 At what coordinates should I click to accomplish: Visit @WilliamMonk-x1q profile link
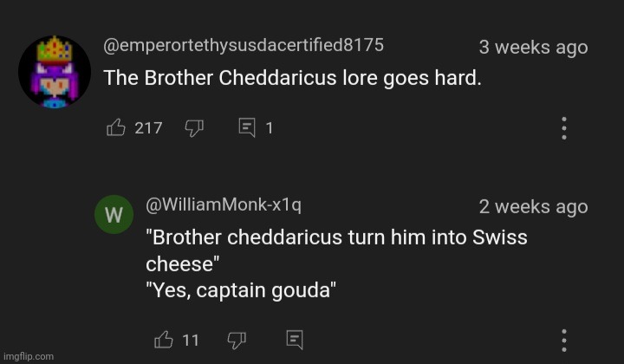click(x=224, y=205)
